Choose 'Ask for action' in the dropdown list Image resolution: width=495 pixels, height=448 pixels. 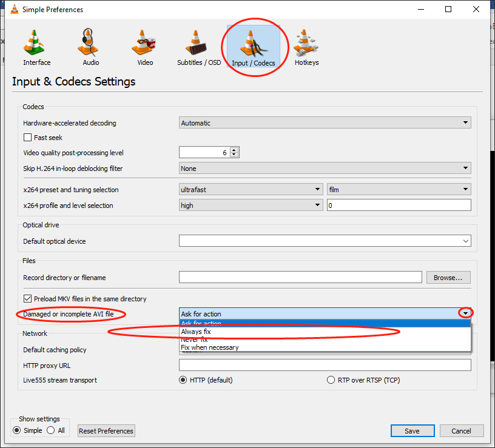325,323
